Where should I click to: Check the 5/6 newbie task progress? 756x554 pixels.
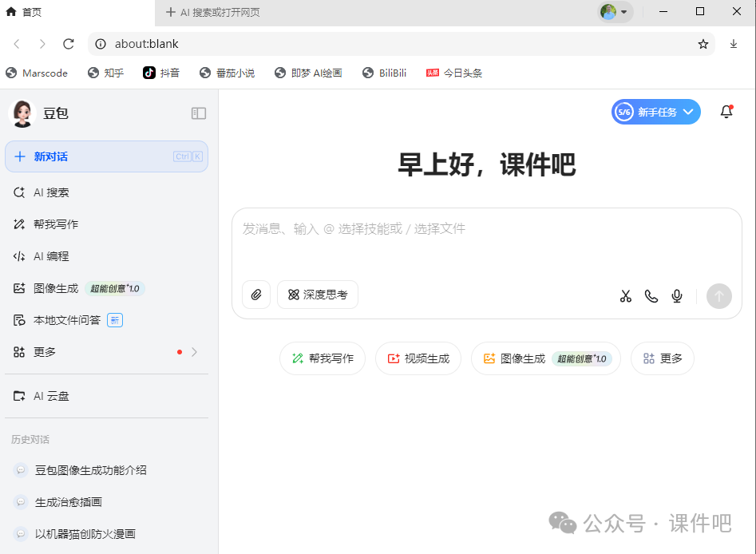(622, 112)
